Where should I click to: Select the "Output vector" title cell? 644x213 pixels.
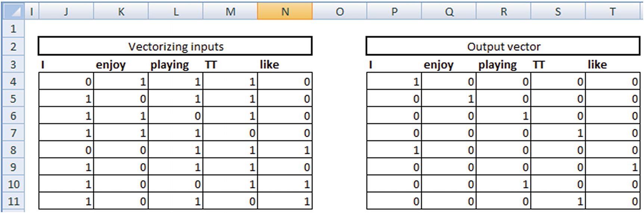pos(503,47)
